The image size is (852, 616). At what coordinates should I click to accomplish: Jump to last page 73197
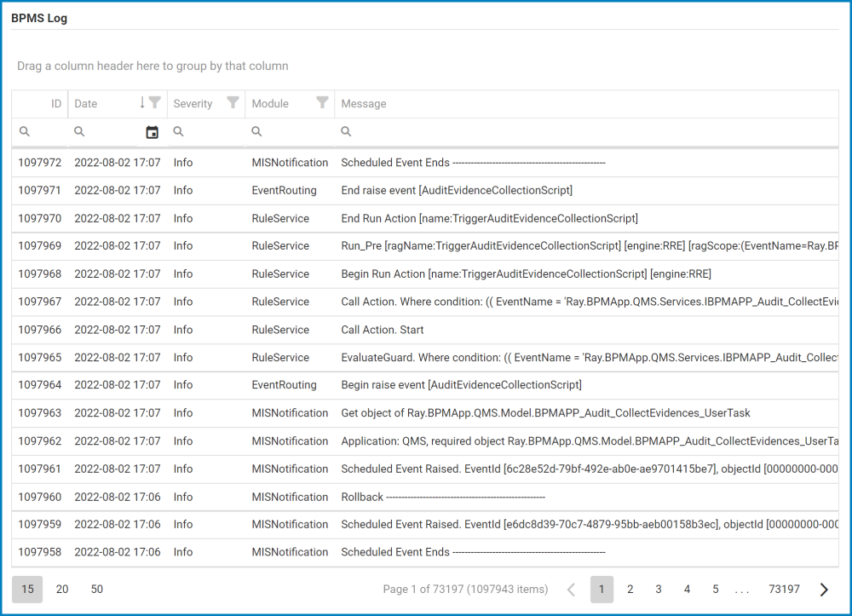(784, 590)
